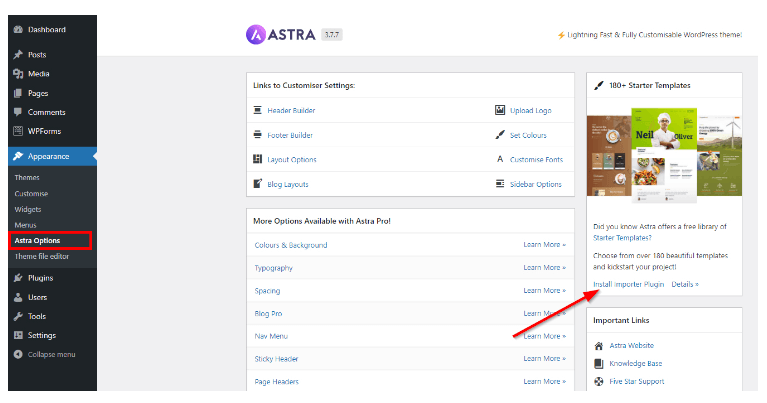
Task: Open Themes under Appearance
Action: coord(27,178)
